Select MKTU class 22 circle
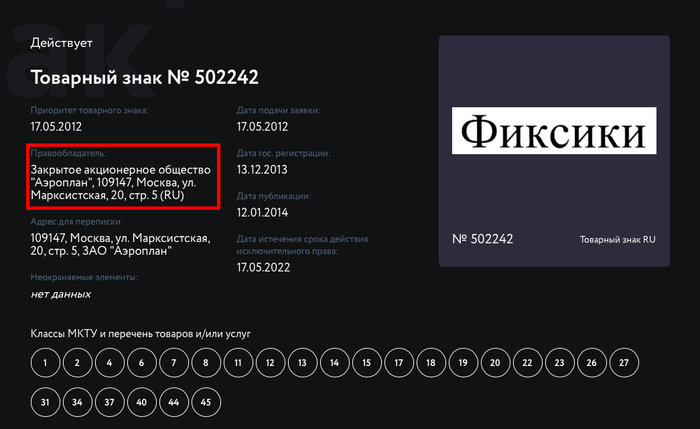The width and height of the screenshot is (700, 429). click(x=527, y=362)
